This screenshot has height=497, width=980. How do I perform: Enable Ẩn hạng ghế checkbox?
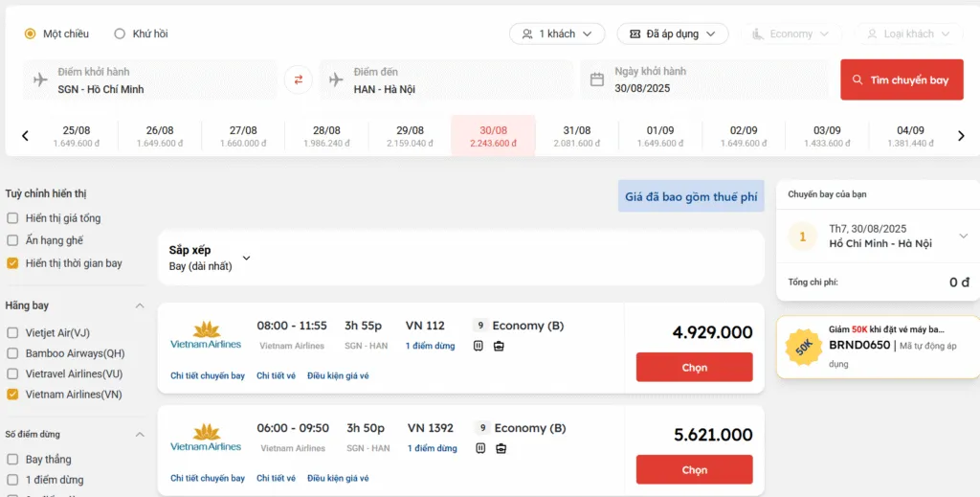12,240
